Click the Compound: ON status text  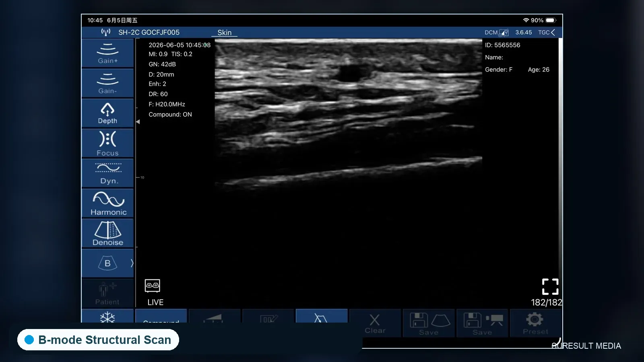click(x=170, y=115)
